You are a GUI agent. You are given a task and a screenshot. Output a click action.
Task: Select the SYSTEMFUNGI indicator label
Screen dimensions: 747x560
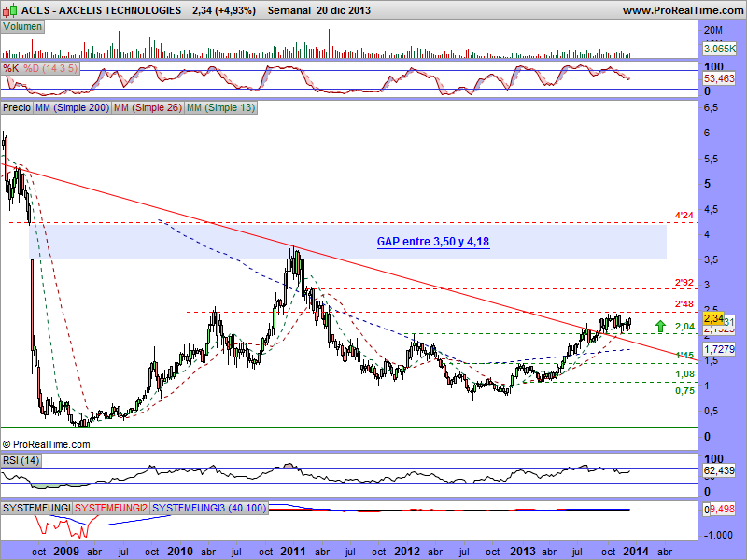click(36, 508)
